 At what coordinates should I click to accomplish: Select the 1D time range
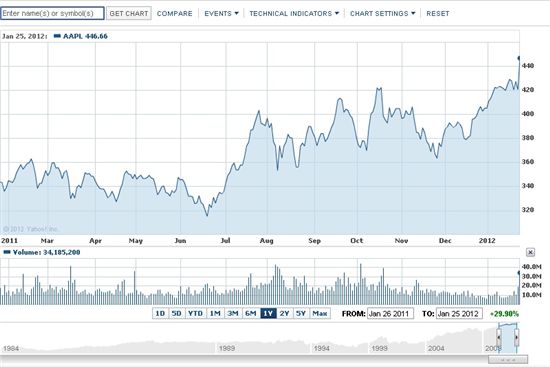pos(160,313)
